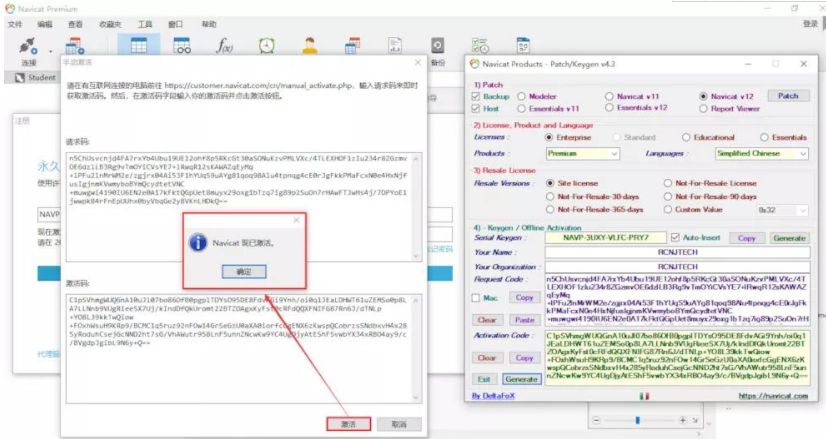Enable the Mac checkbox
The height and width of the screenshot is (439, 826).
476,298
